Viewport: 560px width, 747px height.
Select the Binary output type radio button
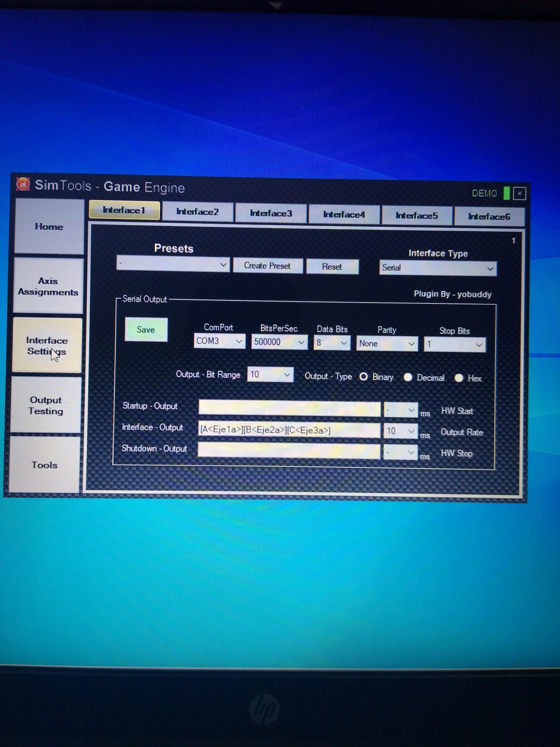(x=364, y=377)
